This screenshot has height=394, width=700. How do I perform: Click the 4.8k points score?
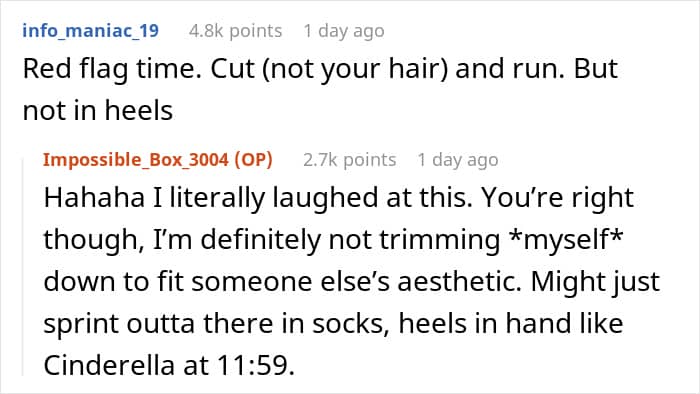tap(235, 31)
